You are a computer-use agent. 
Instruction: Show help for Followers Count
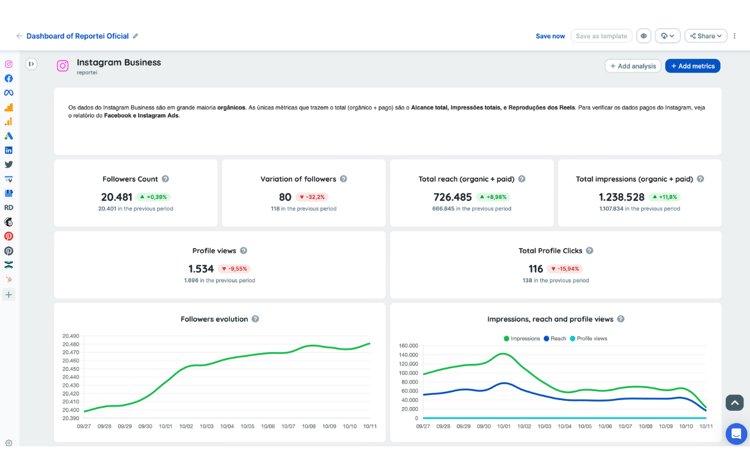point(165,179)
